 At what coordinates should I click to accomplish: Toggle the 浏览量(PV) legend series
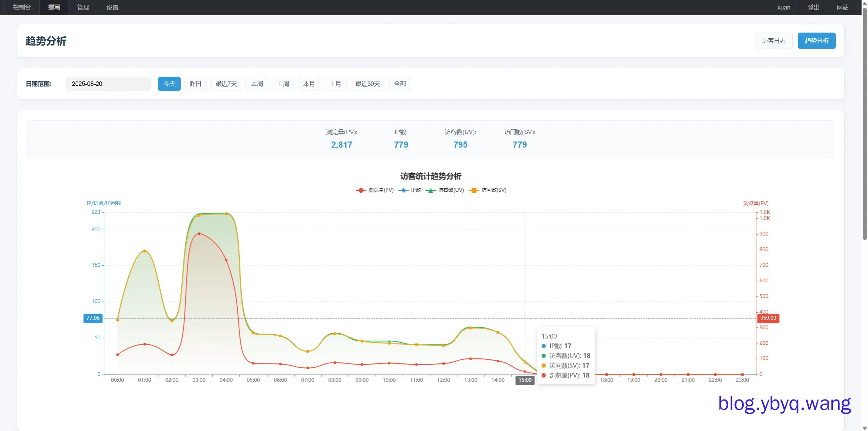point(375,190)
